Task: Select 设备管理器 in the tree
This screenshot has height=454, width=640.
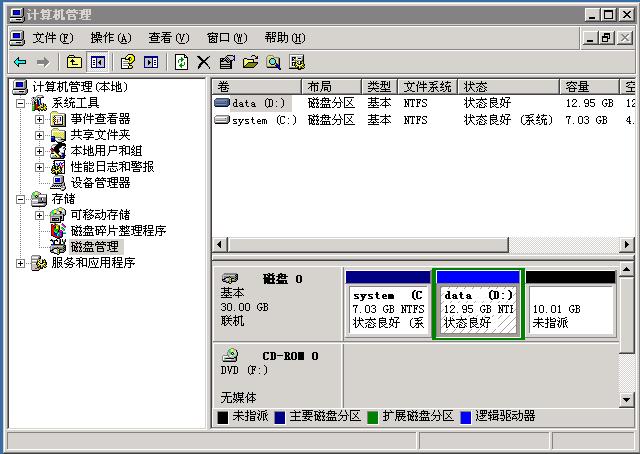Action: click(x=99, y=183)
